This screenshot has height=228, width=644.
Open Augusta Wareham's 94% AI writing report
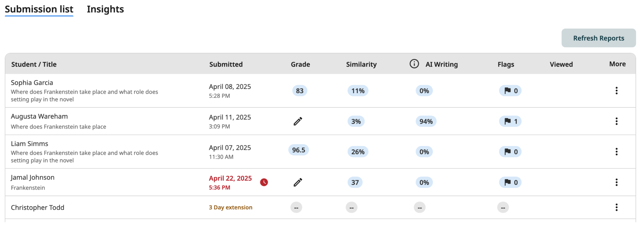click(x=426, y=121)
